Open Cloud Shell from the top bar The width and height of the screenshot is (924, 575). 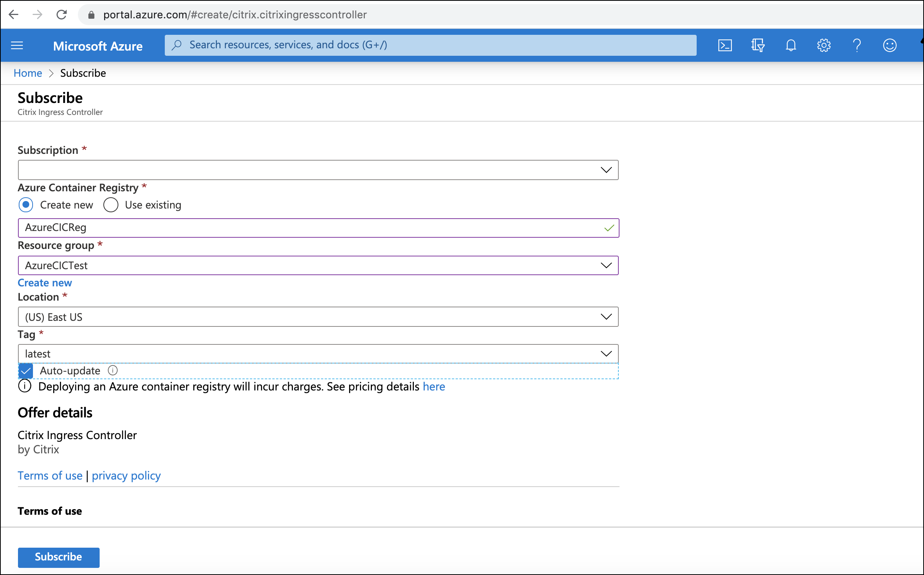725,46
